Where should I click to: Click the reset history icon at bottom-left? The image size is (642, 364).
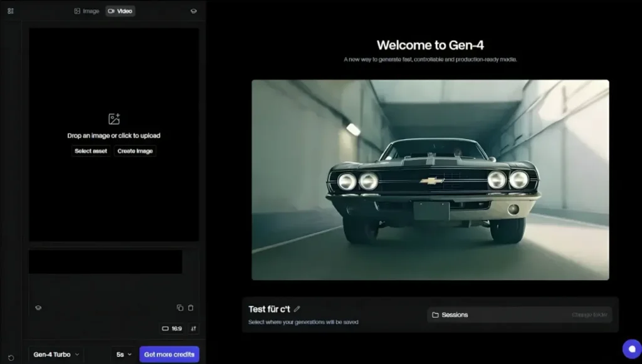(11, 358)
